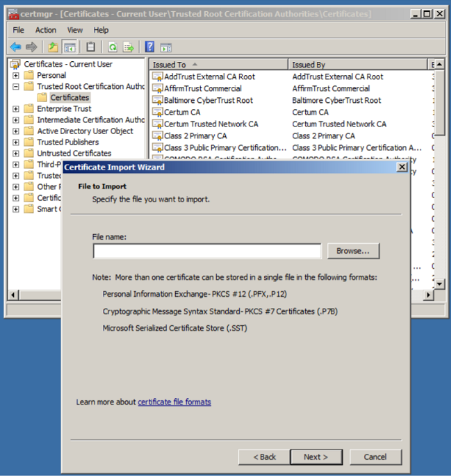This screenshot has height=476, width=465.
Task: Open the Help menu
Action: (x=101, y=30)
